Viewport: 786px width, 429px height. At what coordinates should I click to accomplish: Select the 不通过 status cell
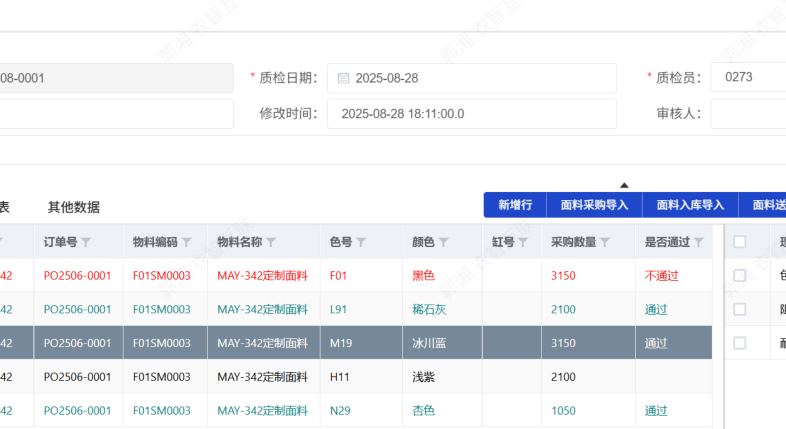674,276
